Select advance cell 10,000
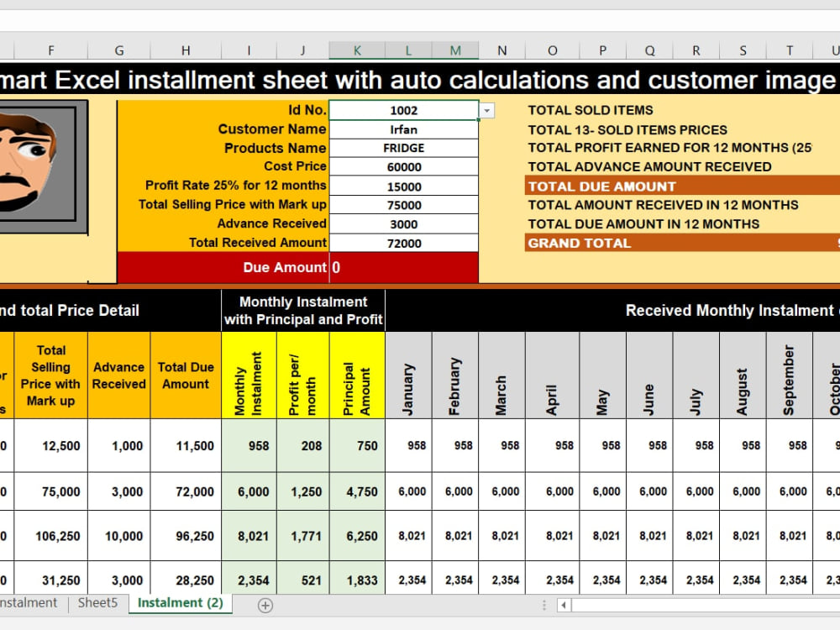Screen dimensions: 840x630 coord(119,536)
